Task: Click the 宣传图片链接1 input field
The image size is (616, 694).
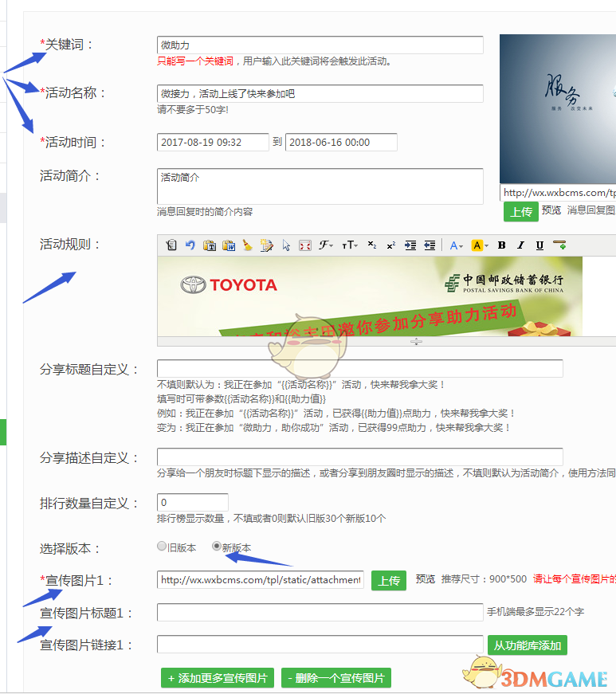Action: (x=320, y=645)
